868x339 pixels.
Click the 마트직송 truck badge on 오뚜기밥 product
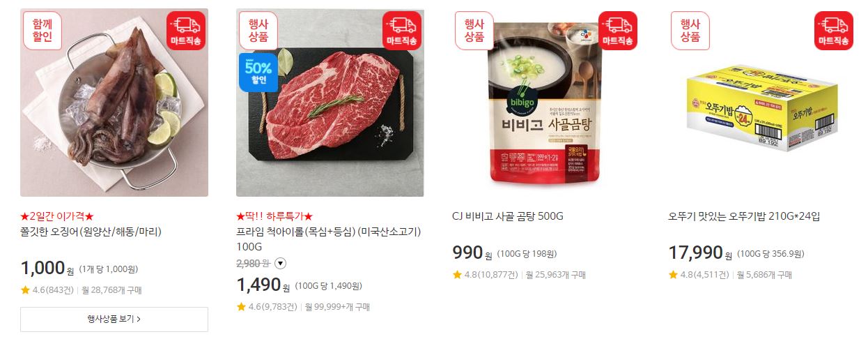click(834, 31)
